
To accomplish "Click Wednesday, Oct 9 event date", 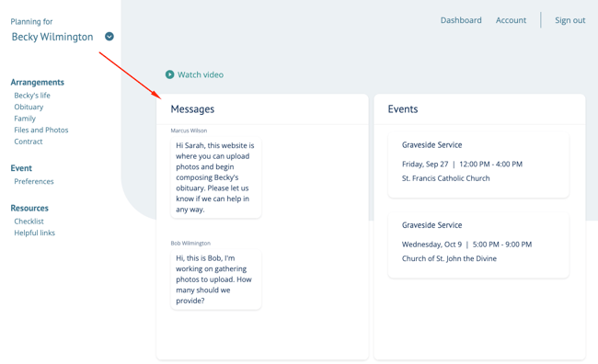I will tap(431, 245).
